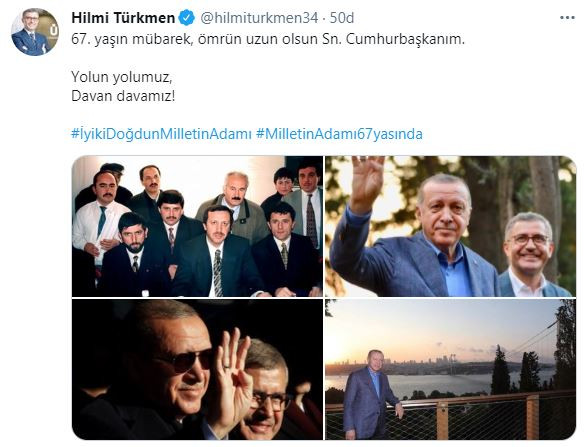Click the raised hand in the outdoor photo
The width and height of the screenshot is (585, 447).
click(367, 184)
